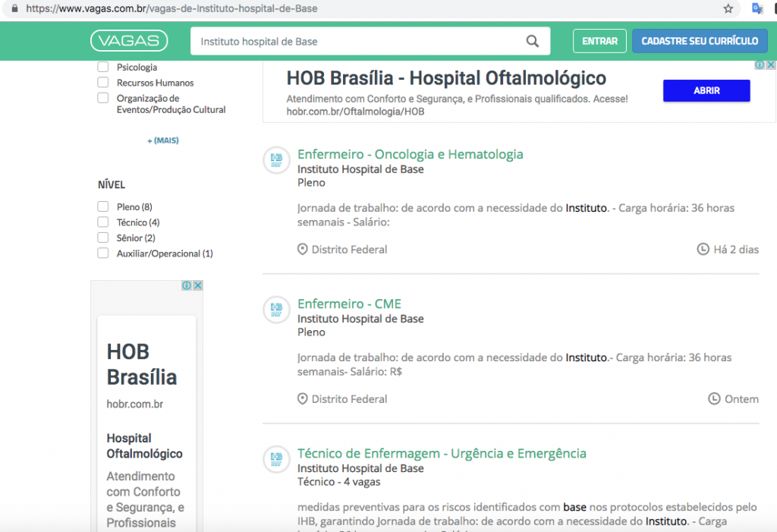Check the Sênior (2) level filter
This screenshot has width=777, height=532.
(103, 238)
